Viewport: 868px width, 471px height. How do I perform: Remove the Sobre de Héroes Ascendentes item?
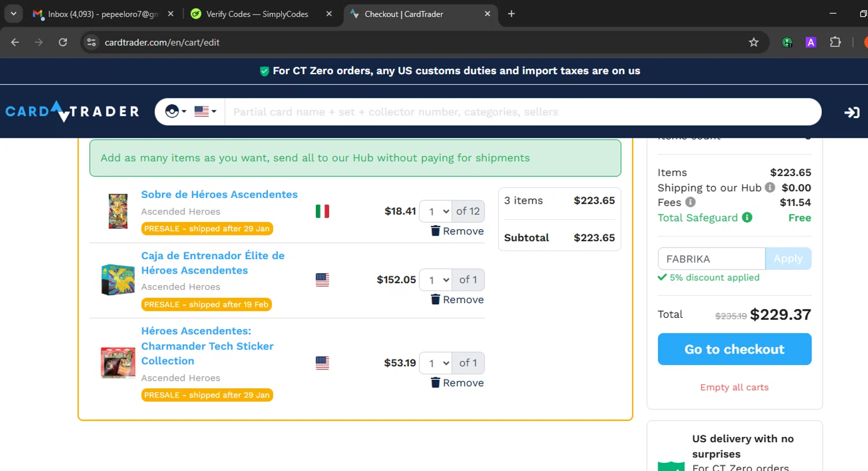[x=457, y=231]
